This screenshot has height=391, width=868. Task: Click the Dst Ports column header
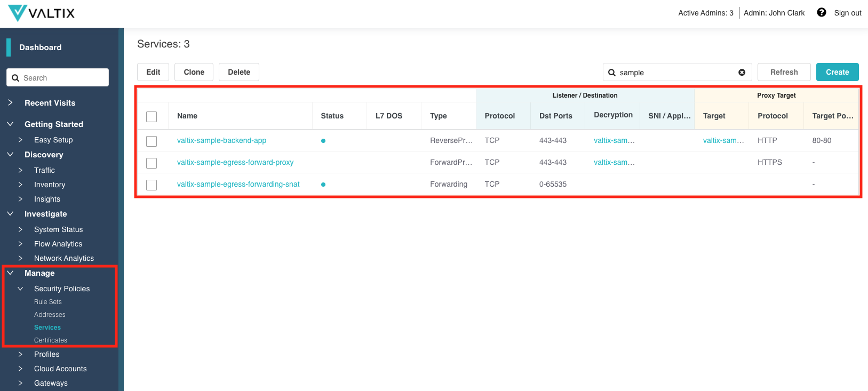556,116
